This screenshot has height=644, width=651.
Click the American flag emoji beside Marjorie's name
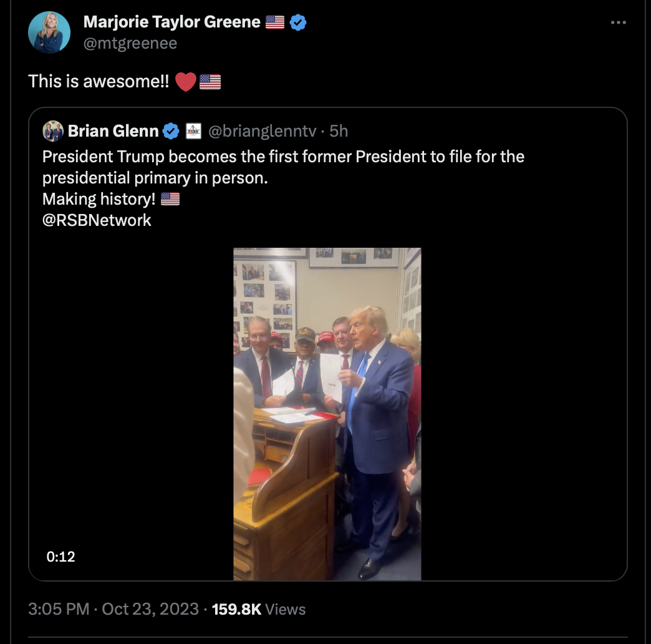click(275, 22)
